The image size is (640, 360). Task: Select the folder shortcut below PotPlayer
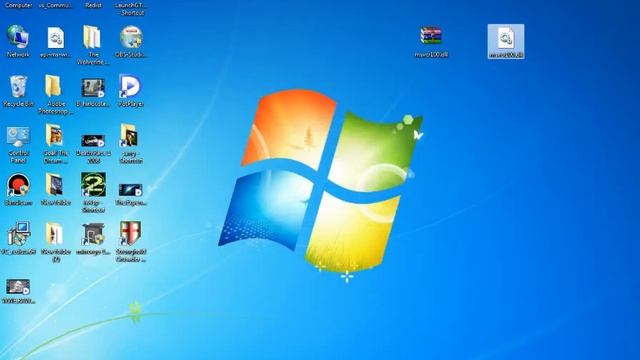[131, 143]
